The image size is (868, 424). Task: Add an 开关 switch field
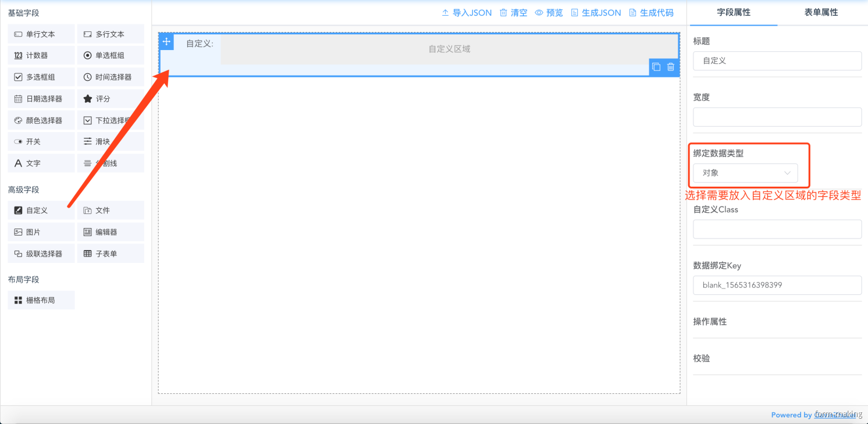tap(41, 141)
